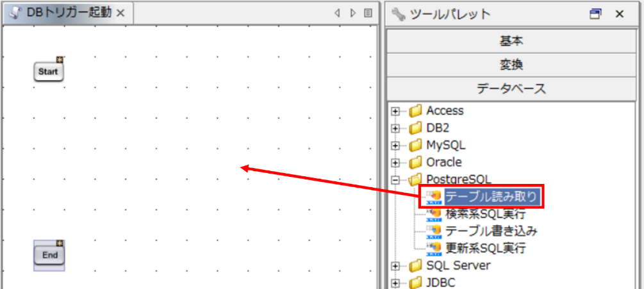Click the MySQL folder icon
Image resolution: width=644 pixels, height=289 pixels.
(416, 145)
